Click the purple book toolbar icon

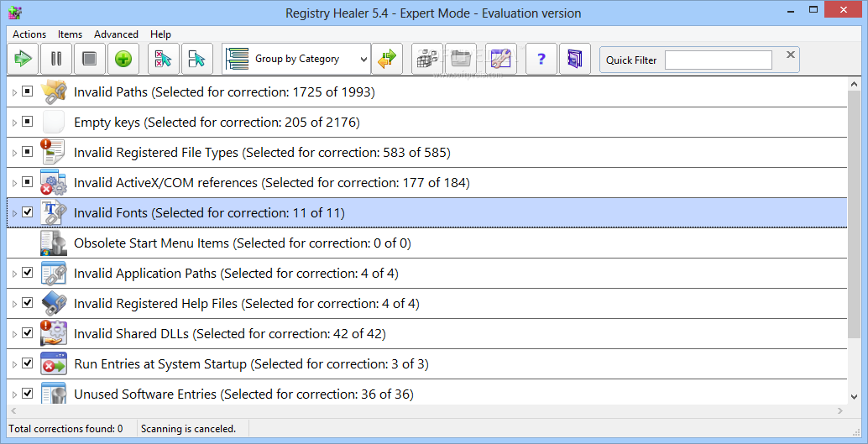pyautogui.click(x=574, y=59)
